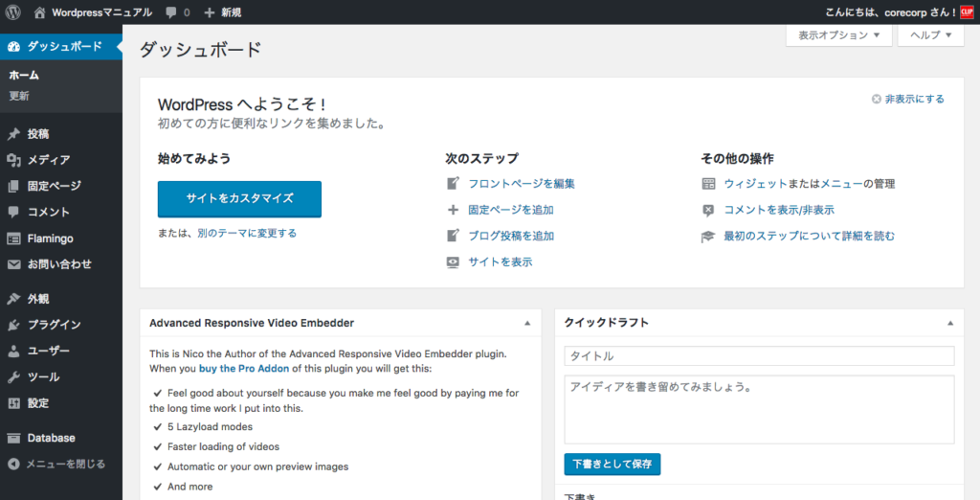Screen dimensions: 980x500
Task: Click the home icon beside Wordpressマニュアル
Action: (x=39, y=12)
